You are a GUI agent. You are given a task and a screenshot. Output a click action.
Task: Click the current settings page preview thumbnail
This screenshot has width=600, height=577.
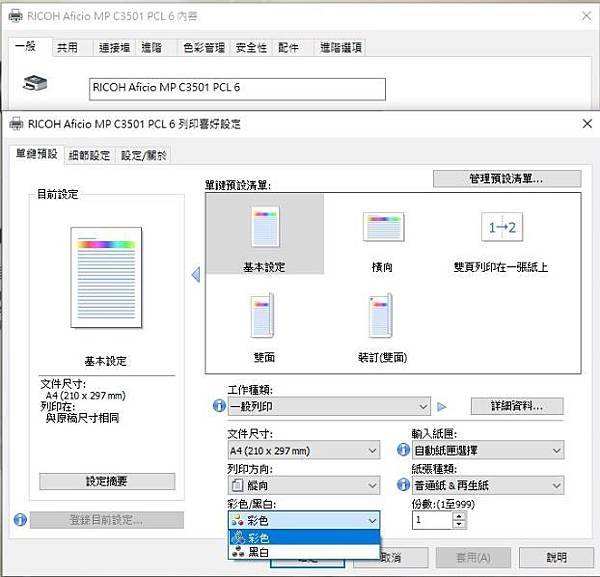coord(106,277)
